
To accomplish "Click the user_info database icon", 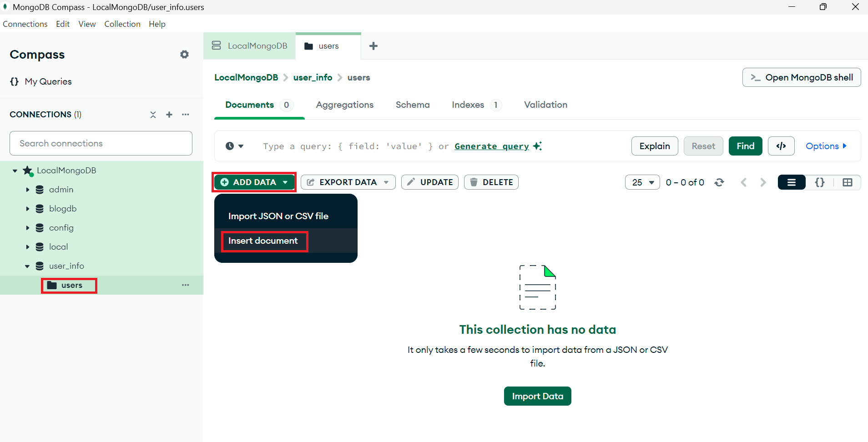I will [40, 266].
